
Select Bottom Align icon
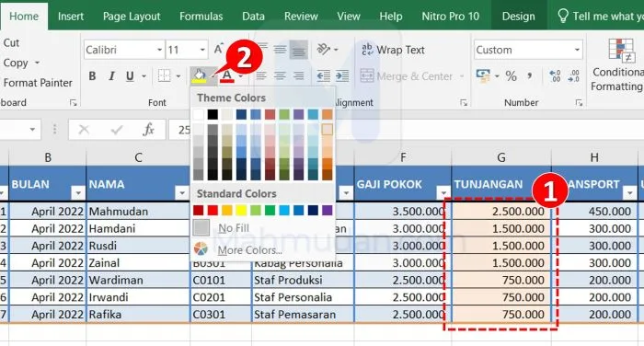pyautogui.click(x=299, y=50)
